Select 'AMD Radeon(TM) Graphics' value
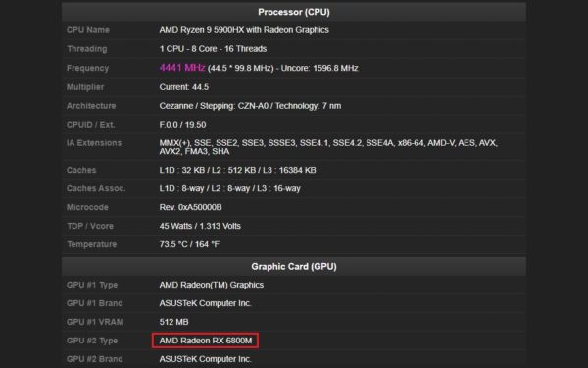Screen dimensions: 588x368 [x=211, y=285]
